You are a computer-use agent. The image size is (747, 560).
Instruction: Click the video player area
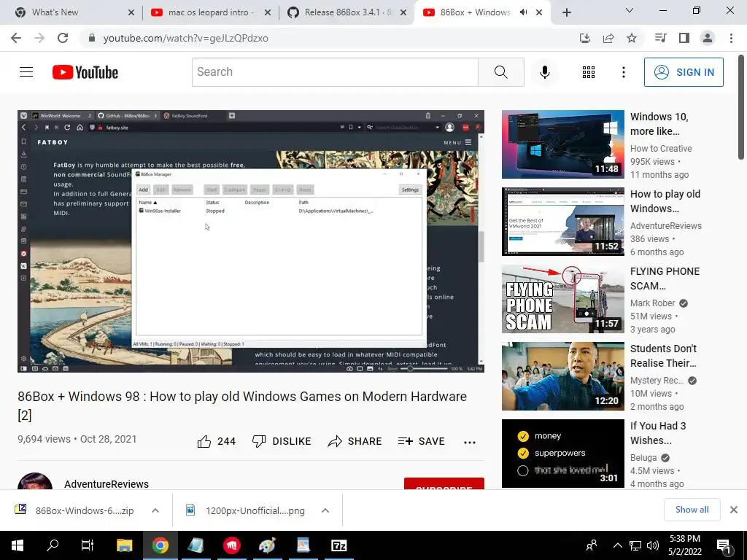point(251,241)
